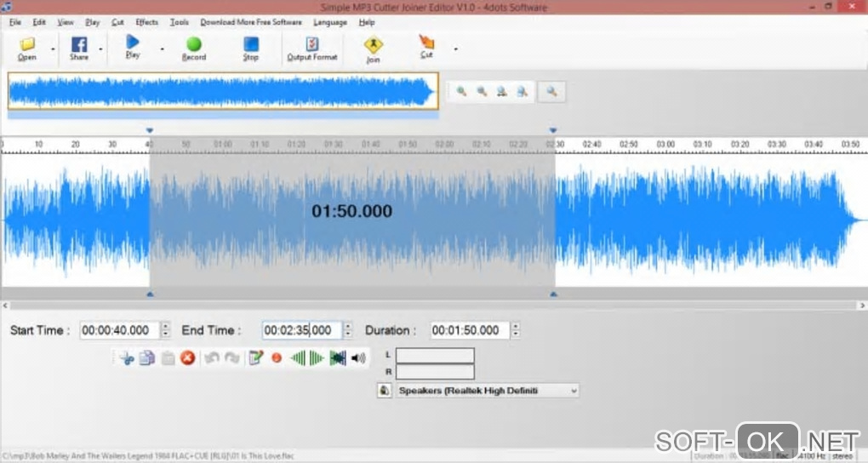Click the copy icon in edit toolbar
Viewport: 868px width, 463px height.
[146, 358]
